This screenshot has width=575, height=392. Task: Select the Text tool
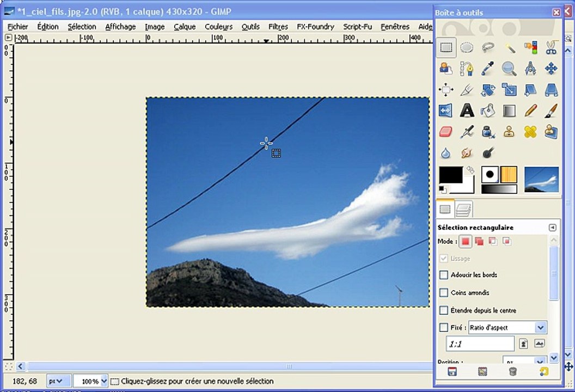pos(467,111)
